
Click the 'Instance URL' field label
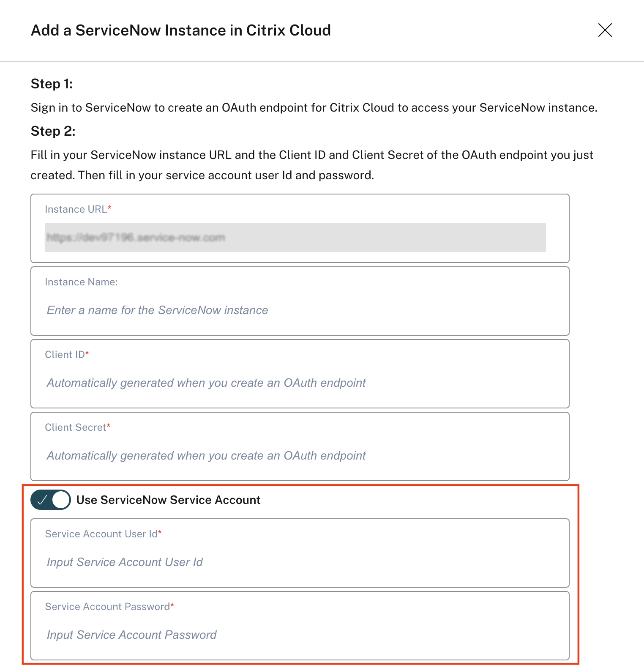[76, 209]
